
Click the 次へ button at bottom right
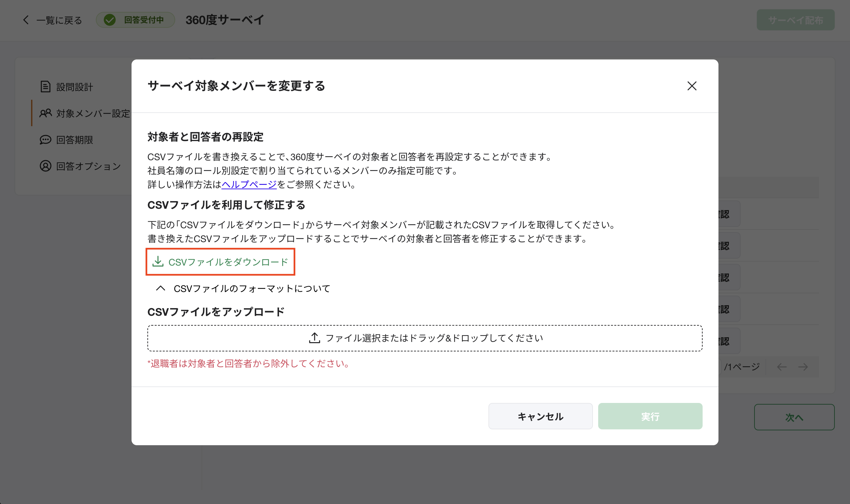pyautogui.click(x=794, y=418)
